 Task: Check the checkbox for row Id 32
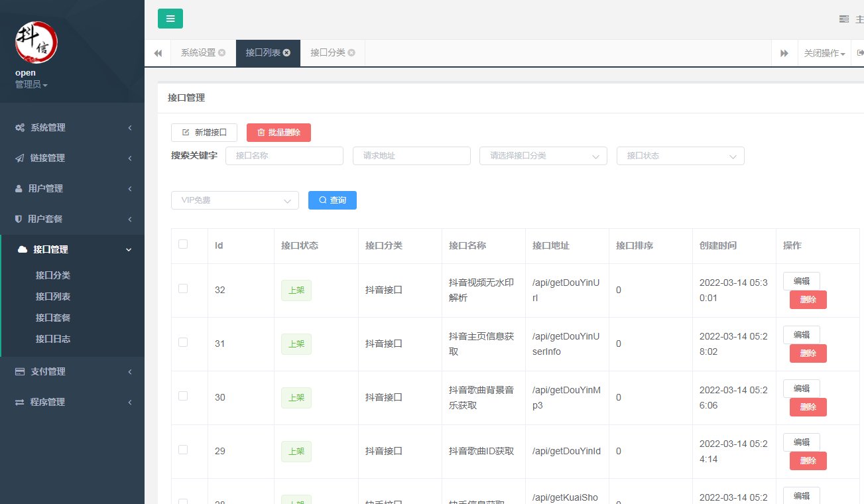pyautogui.click(x=183, y=288)
